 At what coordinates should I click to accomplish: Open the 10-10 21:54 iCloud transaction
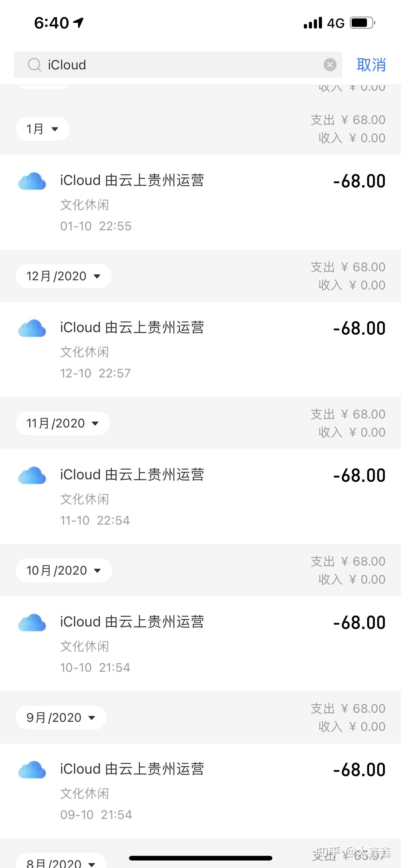tap(200, 644)
